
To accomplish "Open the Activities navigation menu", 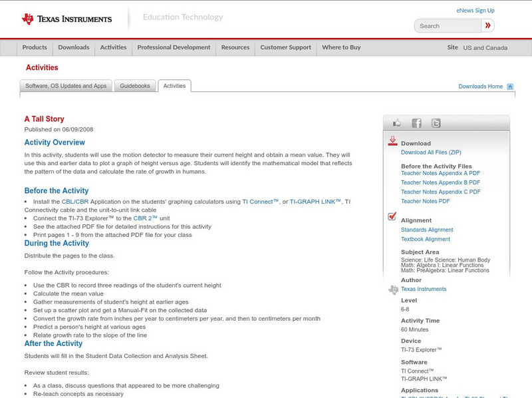I will coord(113,47).
